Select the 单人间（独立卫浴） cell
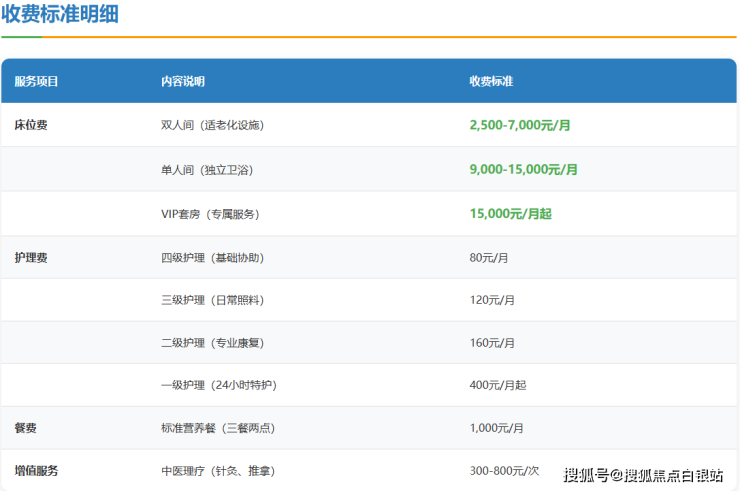 (x=207, y=170)
